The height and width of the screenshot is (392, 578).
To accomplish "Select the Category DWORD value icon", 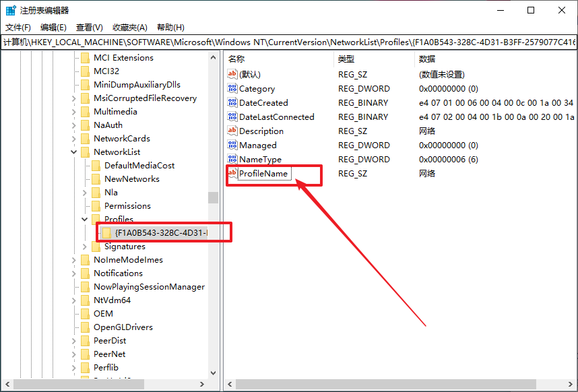I will [233, 89].
